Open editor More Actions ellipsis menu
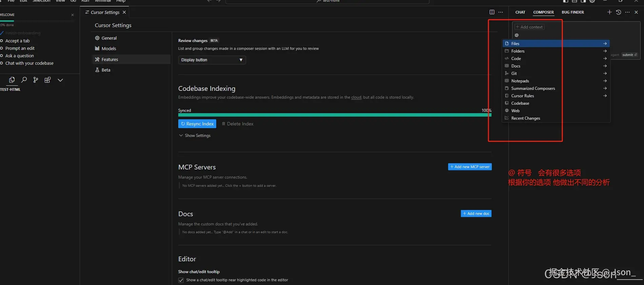Viewport: 644px width, 285px height. [x=501, y=12]
